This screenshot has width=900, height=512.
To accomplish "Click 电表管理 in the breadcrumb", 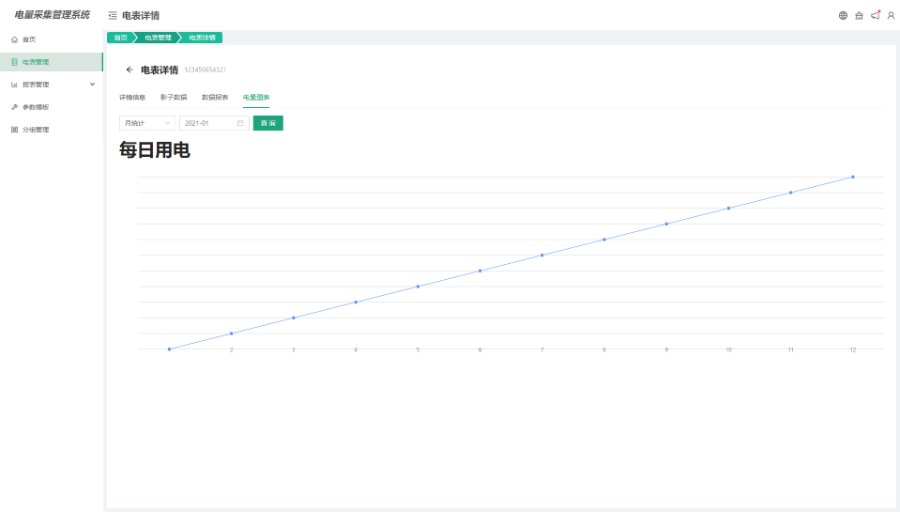I will coord(157,38).
